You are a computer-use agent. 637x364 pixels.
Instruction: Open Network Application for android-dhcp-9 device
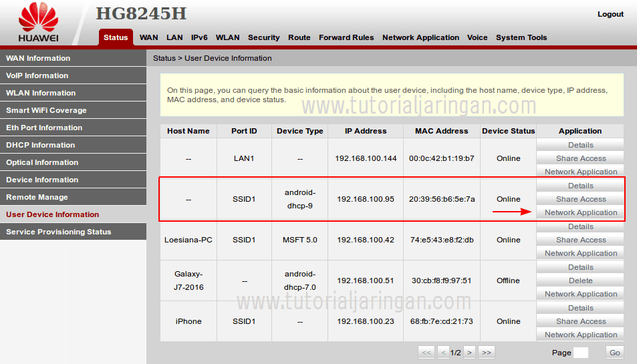pyautogui.click(x=580, y=212)
